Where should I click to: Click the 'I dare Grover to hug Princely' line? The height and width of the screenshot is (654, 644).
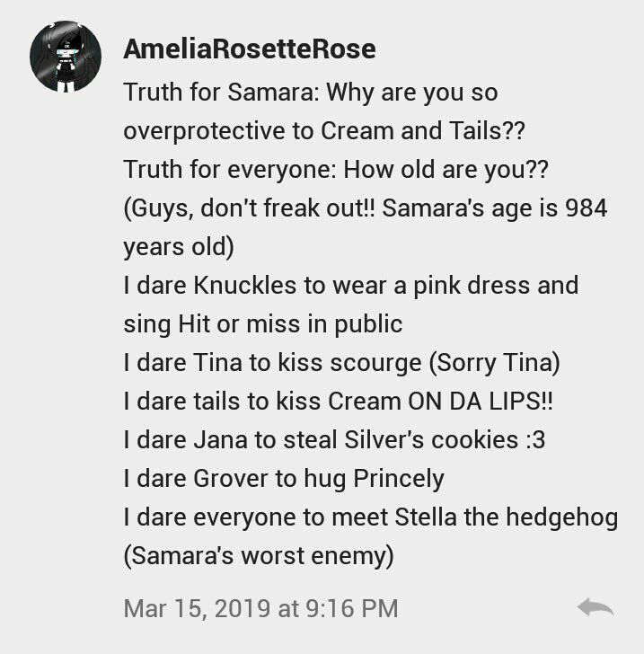pos(284,479)
